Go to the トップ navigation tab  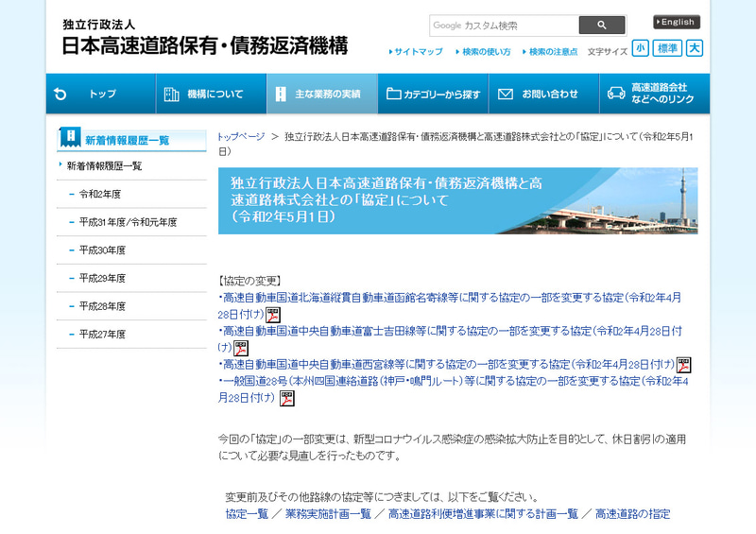(x=101, y=94)
